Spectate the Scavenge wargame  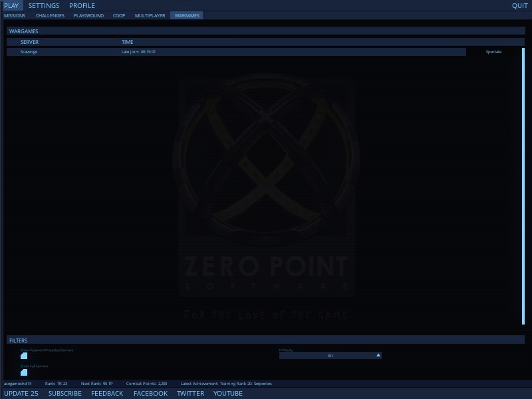493,52
